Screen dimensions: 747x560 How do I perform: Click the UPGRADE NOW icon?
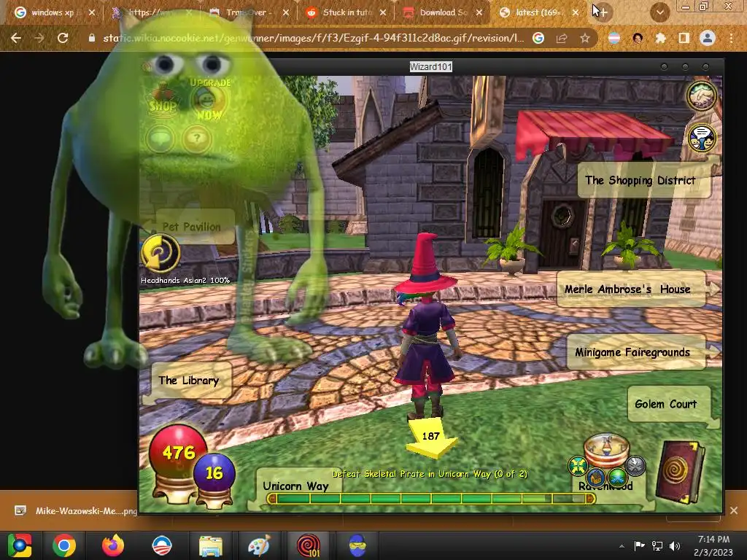(x=209, y=98)
